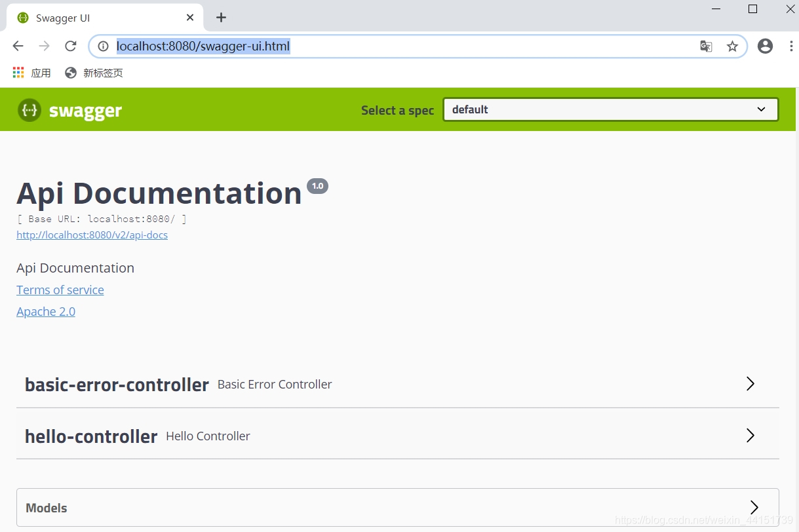Select the Swagger UI tab

coord(105,18)
